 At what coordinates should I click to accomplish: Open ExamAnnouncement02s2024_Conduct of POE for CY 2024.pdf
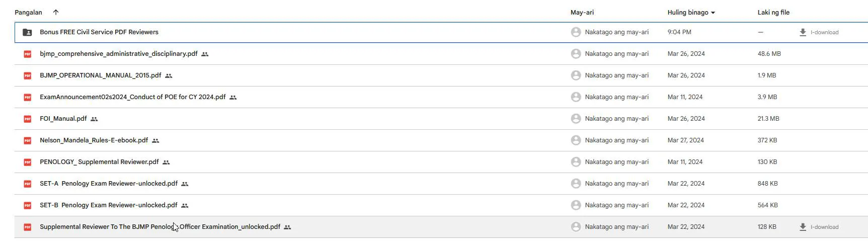132,97
